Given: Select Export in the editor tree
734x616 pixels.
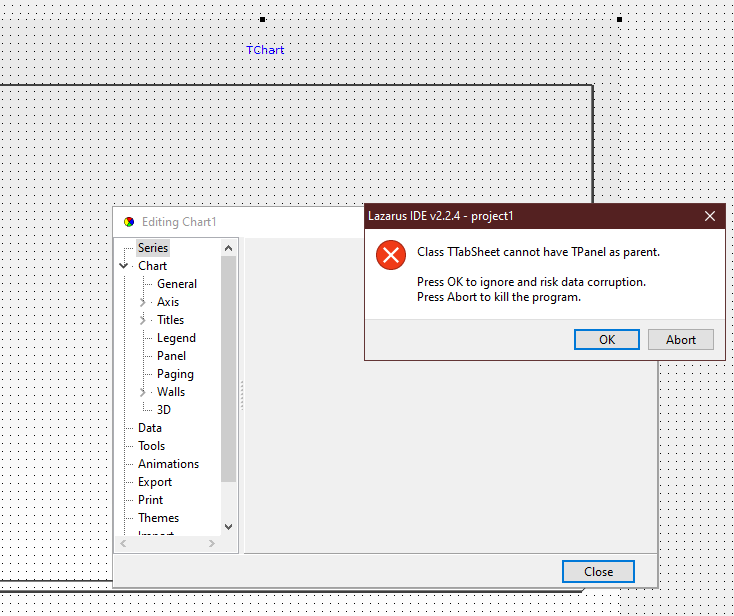Looking at the screenshot, I should [x=154, y=482].
